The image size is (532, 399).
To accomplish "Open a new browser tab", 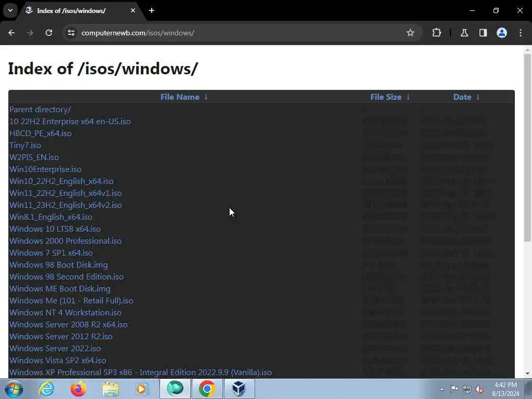I will pyautogui.click(x=152, y=10).
